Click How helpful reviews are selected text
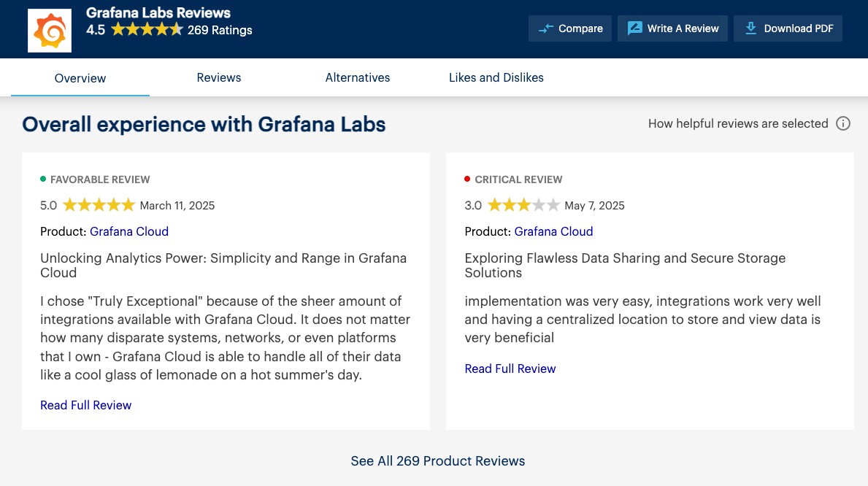The width and height of the screenshot is (868, 486). pyautogui.click(x=738, y=123)
